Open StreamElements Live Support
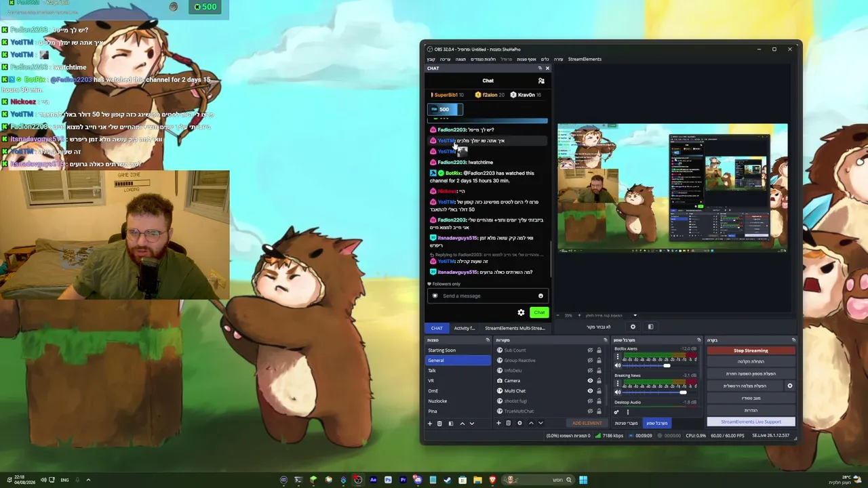868x488 pixels. coord(751,422)
